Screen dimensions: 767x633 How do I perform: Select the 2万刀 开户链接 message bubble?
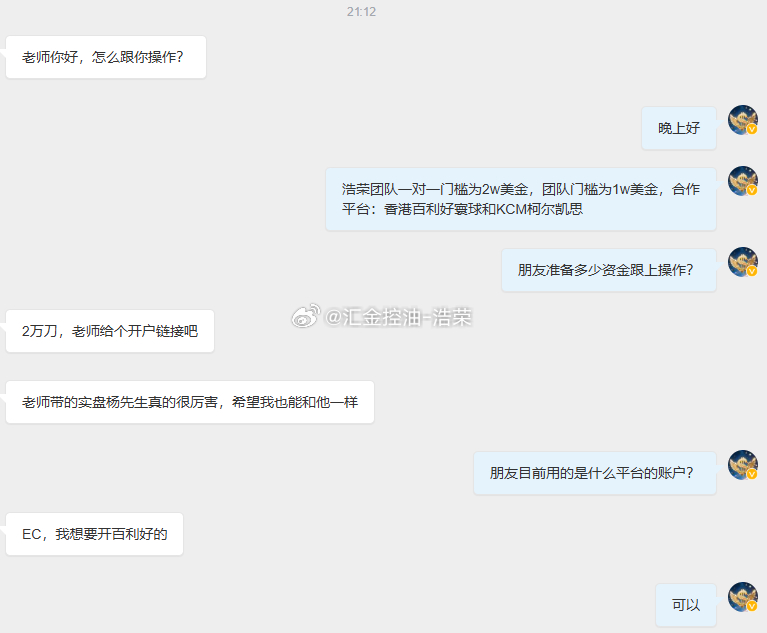click(110, 331)
